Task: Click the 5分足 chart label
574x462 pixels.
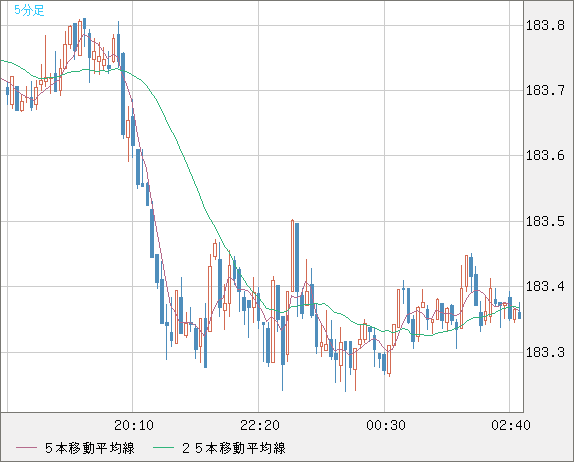Action: (29, 10)
